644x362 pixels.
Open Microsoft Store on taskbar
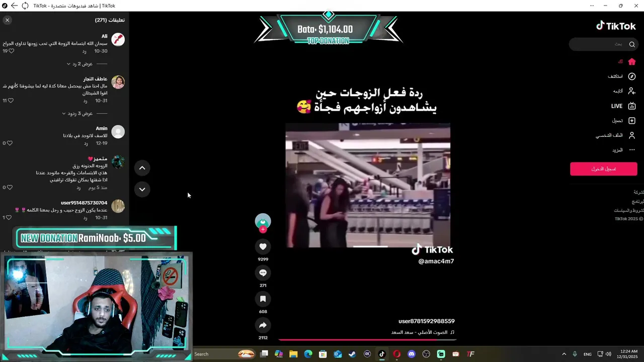pyautogui.click(x=323, y=354)
